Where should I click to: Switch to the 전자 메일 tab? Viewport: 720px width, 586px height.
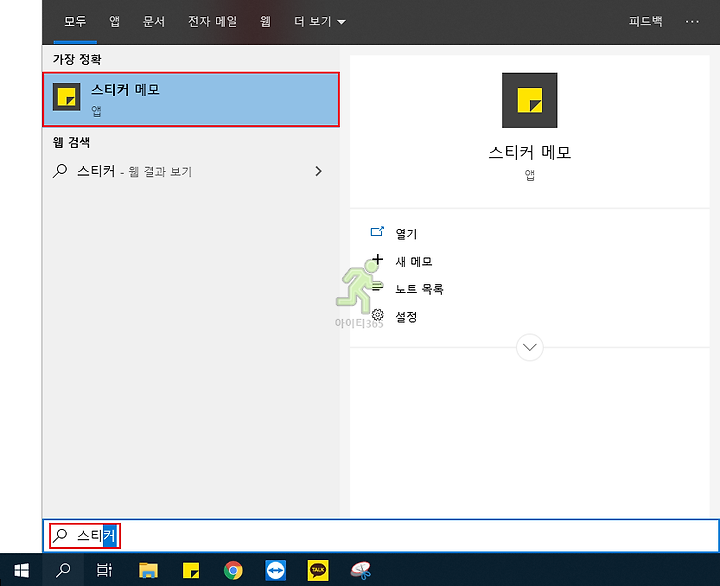213,21
